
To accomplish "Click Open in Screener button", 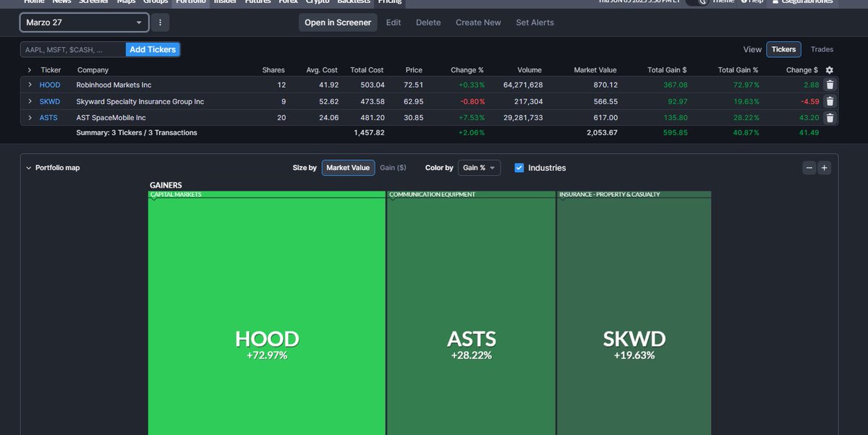I will tap(338, 22).
